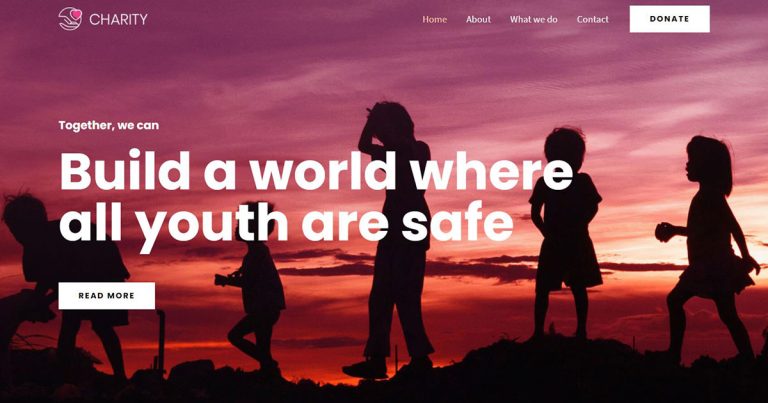
Task: Select Contact in the navigation bar
Action: pos(593,19)
